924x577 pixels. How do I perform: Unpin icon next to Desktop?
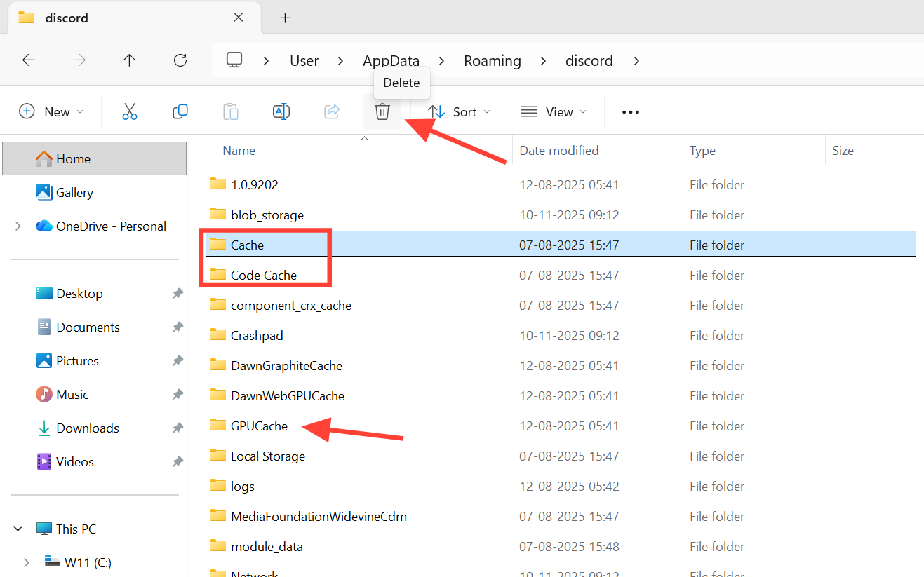coord(178,294)
